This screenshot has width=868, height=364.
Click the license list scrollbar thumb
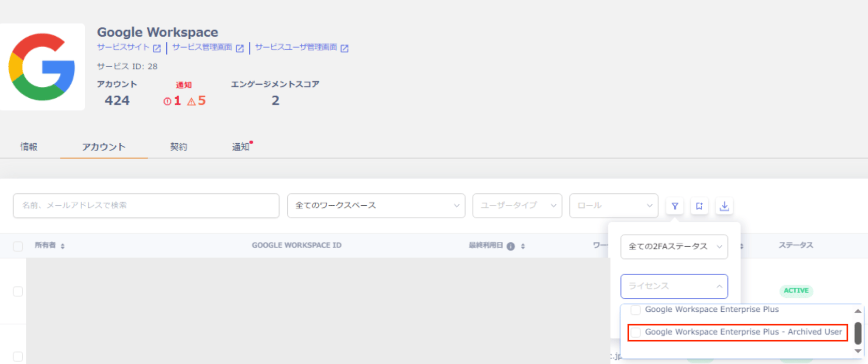click(x=858, y=333)
